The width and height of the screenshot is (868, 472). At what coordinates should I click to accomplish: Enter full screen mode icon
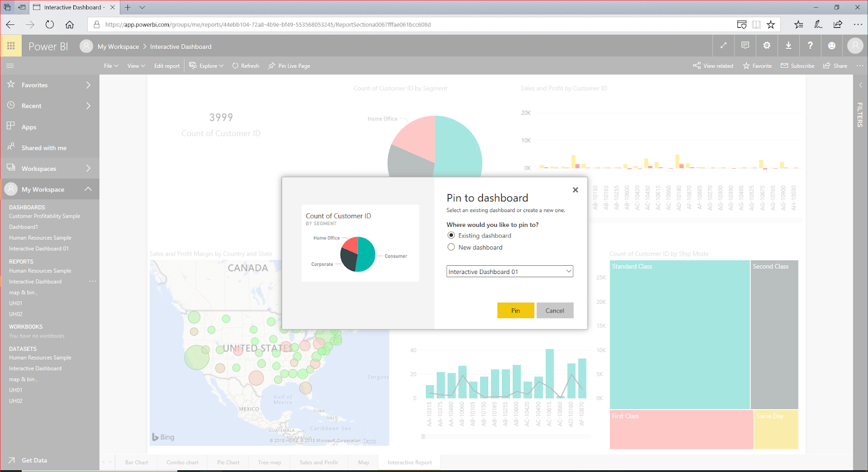[x=723, y=46]
